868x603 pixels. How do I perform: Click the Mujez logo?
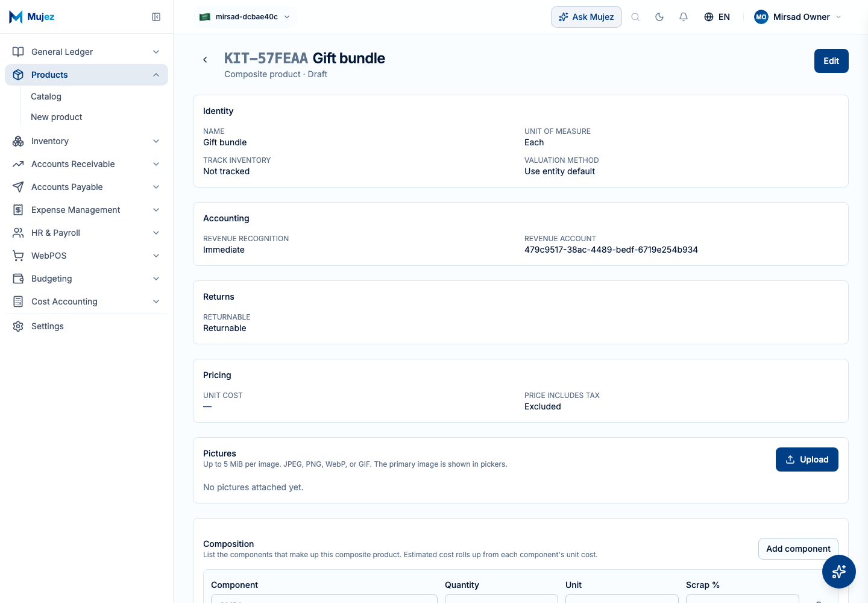coord(32,17)
